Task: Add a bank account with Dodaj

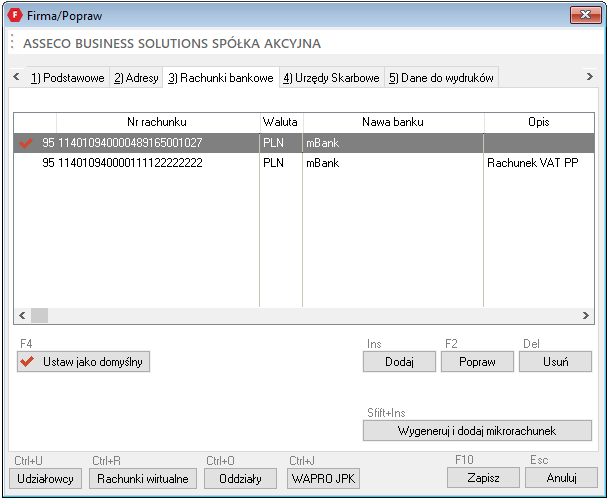Action: [x=399, y=362]
